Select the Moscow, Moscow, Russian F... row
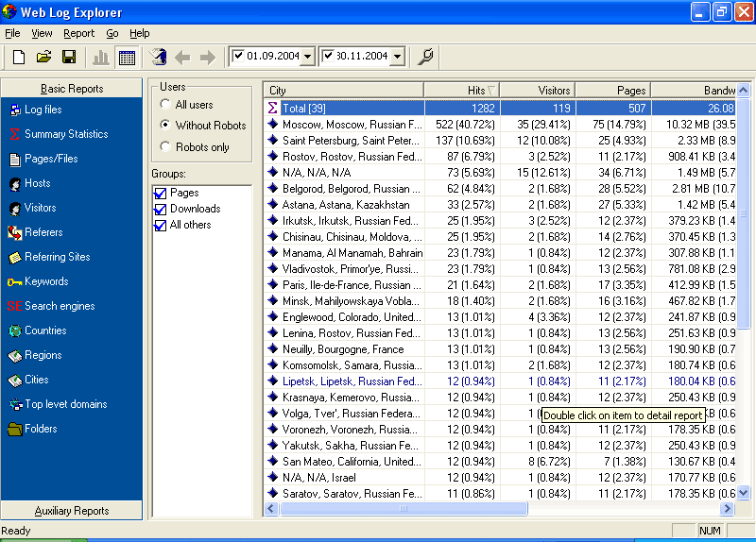Image resolution: width=756 pixels, height=542 pixels. [x=501, y=125]
